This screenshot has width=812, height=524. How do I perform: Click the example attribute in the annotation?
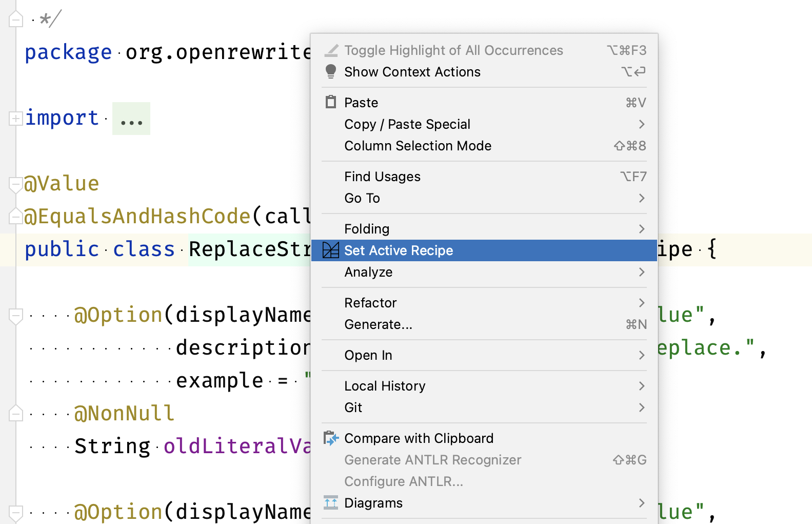click(220, 381)
